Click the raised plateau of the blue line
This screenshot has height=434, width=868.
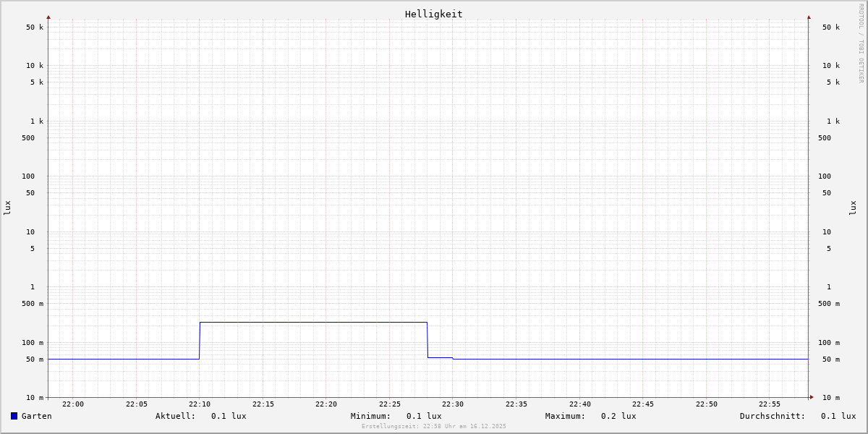(x=313, y=322)
